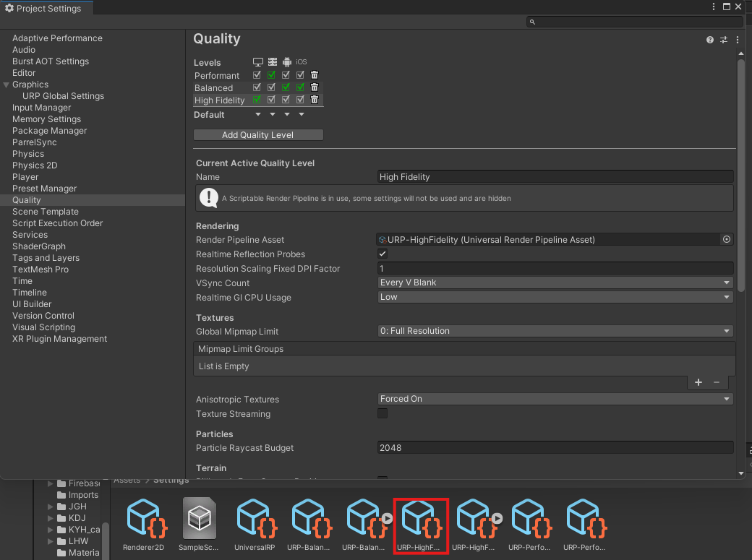The height and width of the screenshot is (560, 752).
Task: Toggle Balanced for Android platform
Action: 286,87
